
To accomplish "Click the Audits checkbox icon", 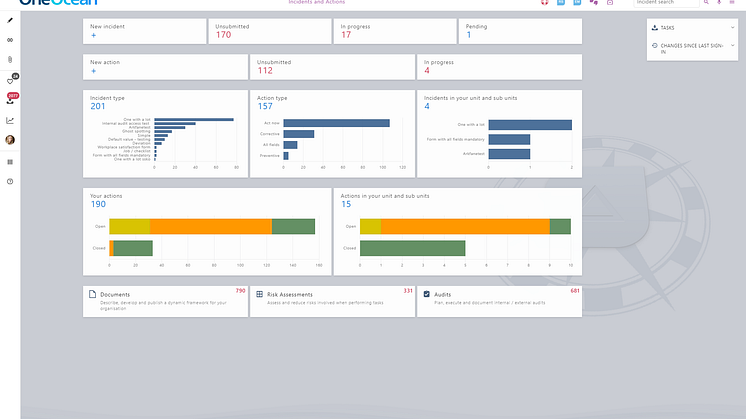I will (427, 294).
